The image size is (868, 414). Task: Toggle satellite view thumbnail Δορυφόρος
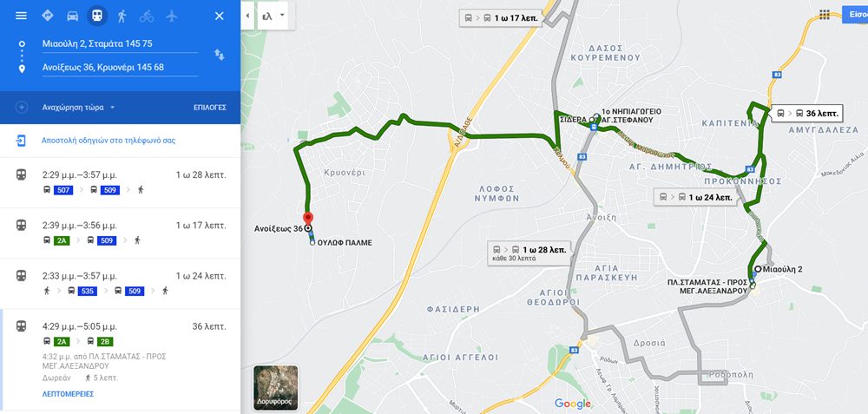pyautogui.click(x=276, y=387)
